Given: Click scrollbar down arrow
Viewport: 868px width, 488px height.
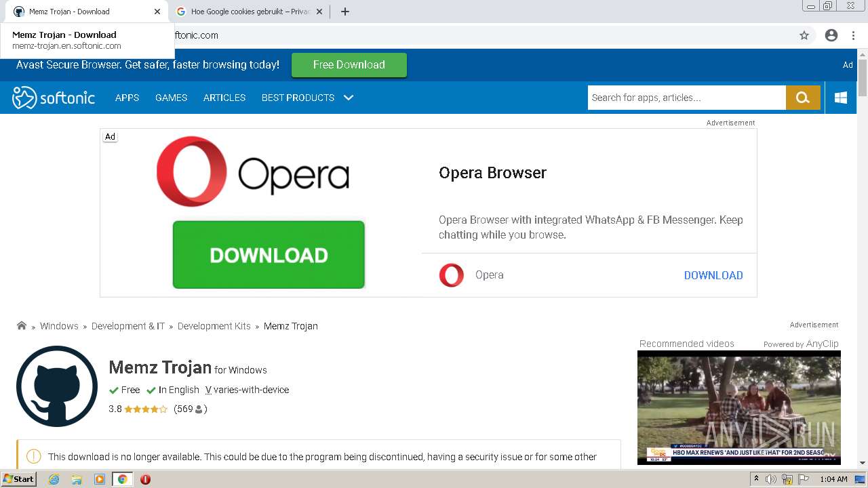Looking at the screenshot, I should click(863, 463).
